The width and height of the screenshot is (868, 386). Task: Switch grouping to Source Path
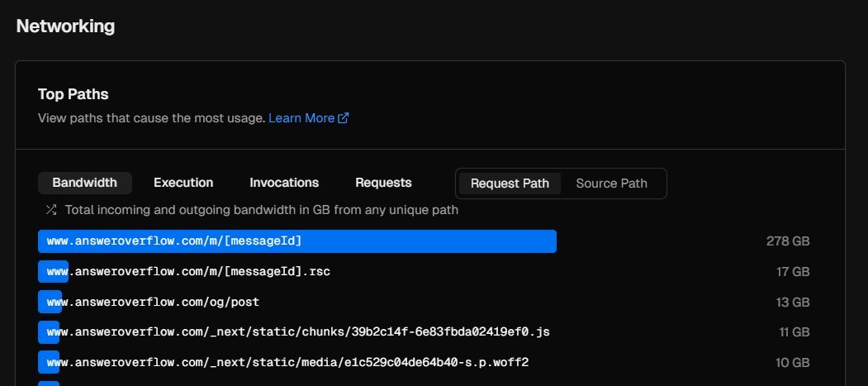pyautogui.click(x=611, y=183)
